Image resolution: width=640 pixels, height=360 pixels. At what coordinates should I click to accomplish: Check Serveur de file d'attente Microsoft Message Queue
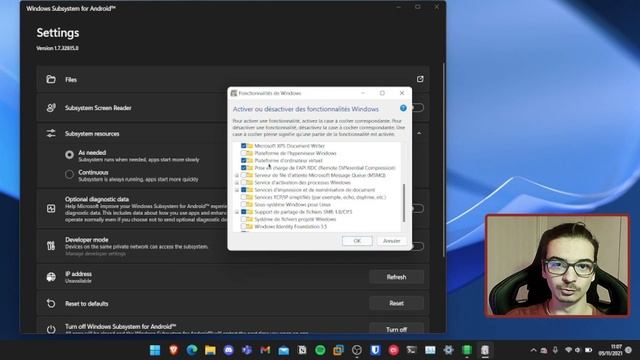coord(243,175)
